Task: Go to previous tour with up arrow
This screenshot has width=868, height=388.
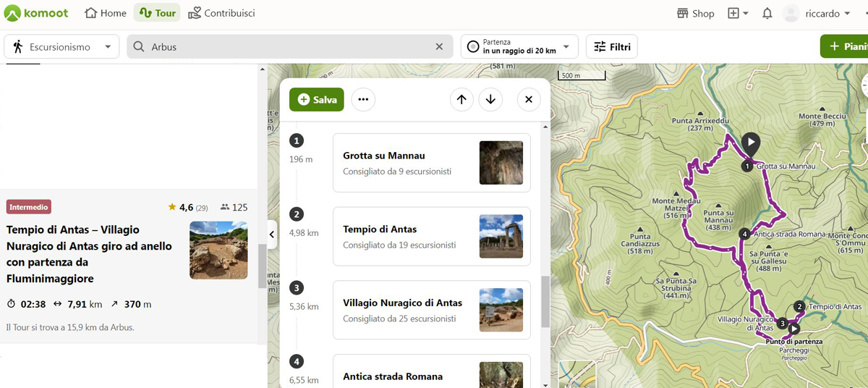Action: point(461,99)
